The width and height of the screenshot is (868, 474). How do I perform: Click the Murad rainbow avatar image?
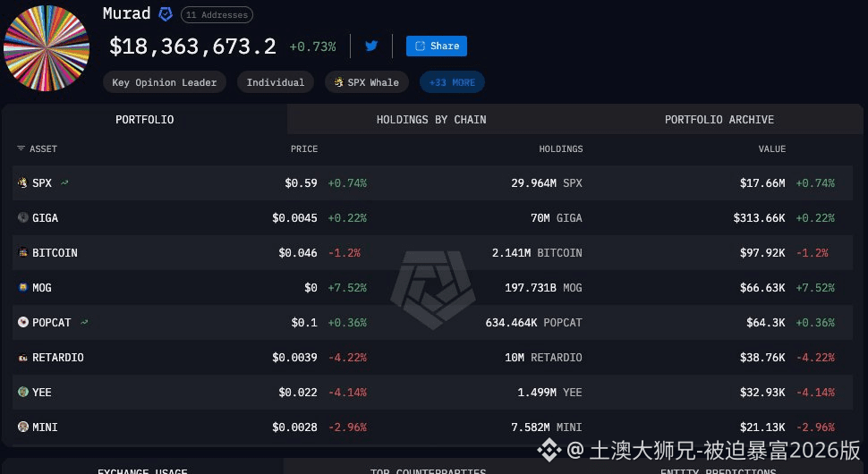tap(47, 48)
